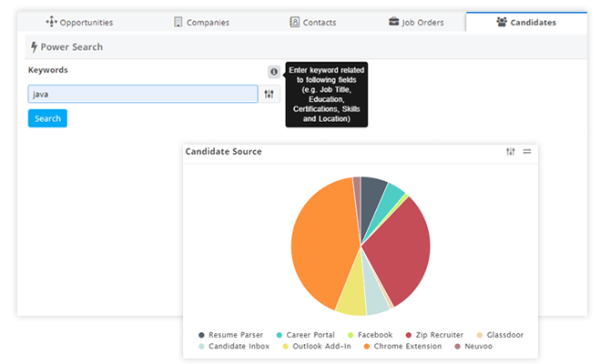Toggle Zip Recruiter legend item
This screenshot has width=610, height=364.
click(x=434, y=335)
